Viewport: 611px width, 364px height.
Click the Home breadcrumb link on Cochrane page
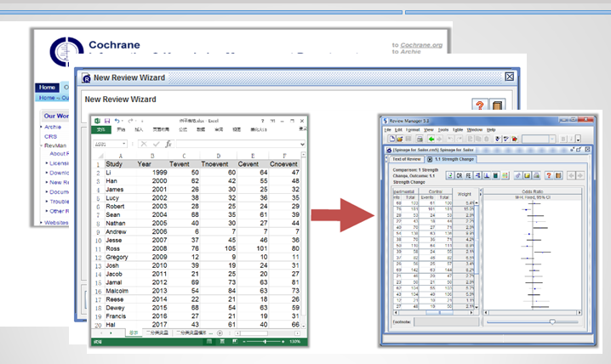point(47,98)
